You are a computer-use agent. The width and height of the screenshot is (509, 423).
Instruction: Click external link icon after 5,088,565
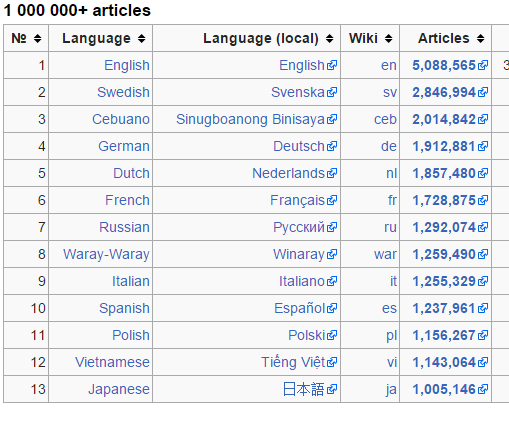click(x=483, y=65)
